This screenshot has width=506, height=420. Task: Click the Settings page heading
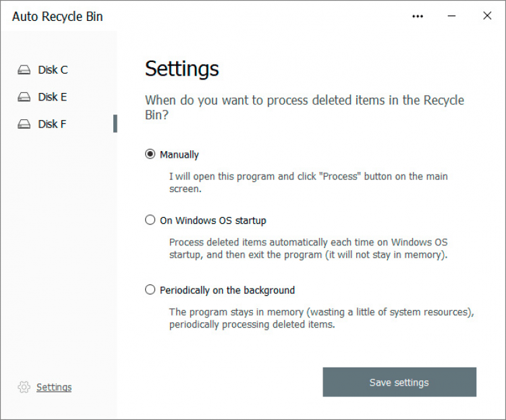click(x=182, y=69)
